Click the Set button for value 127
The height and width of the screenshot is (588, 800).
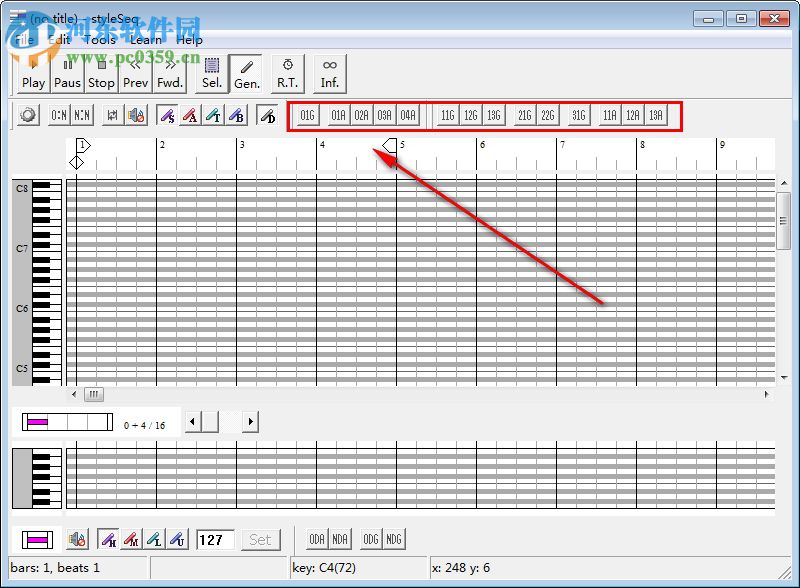tap(260, 539)
